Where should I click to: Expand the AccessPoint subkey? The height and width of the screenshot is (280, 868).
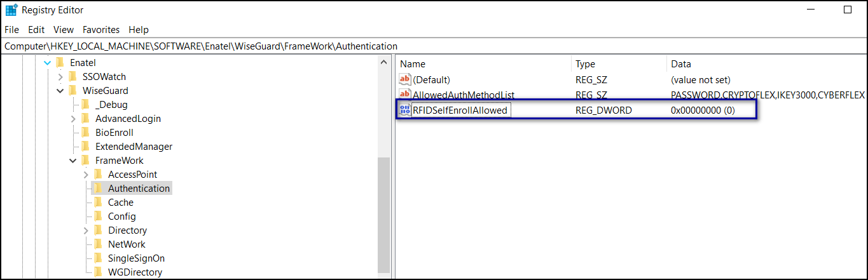pos(86,175)
